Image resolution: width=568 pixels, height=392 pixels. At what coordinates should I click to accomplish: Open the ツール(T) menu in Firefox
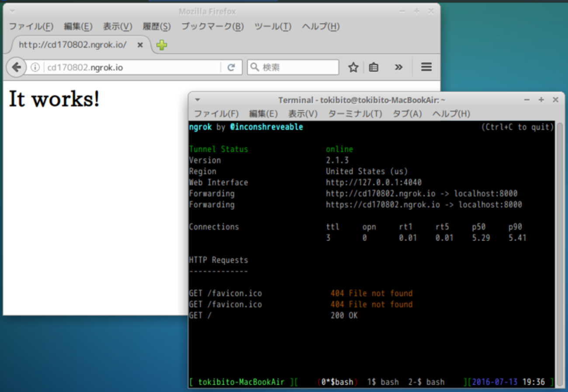pos(273,27)
